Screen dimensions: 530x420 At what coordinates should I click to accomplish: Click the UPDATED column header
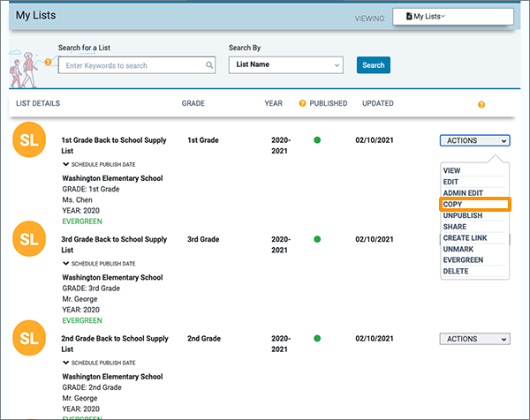click(x=378, y=103)
